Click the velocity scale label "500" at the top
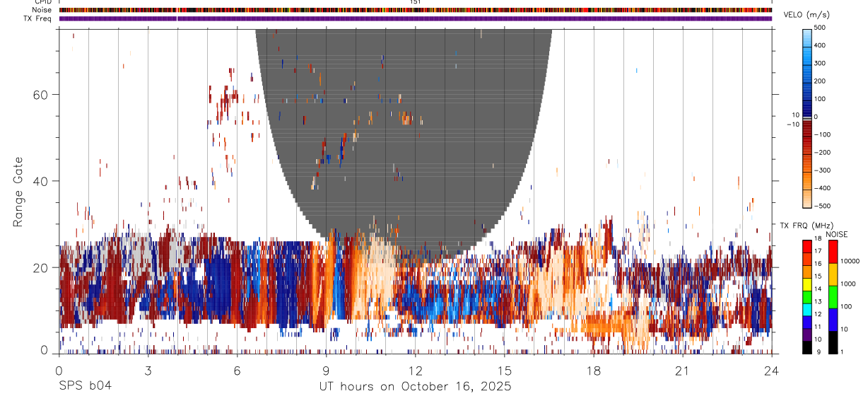Image resolution: width=868 pixels, height=401 pixels. click(820, 27)
